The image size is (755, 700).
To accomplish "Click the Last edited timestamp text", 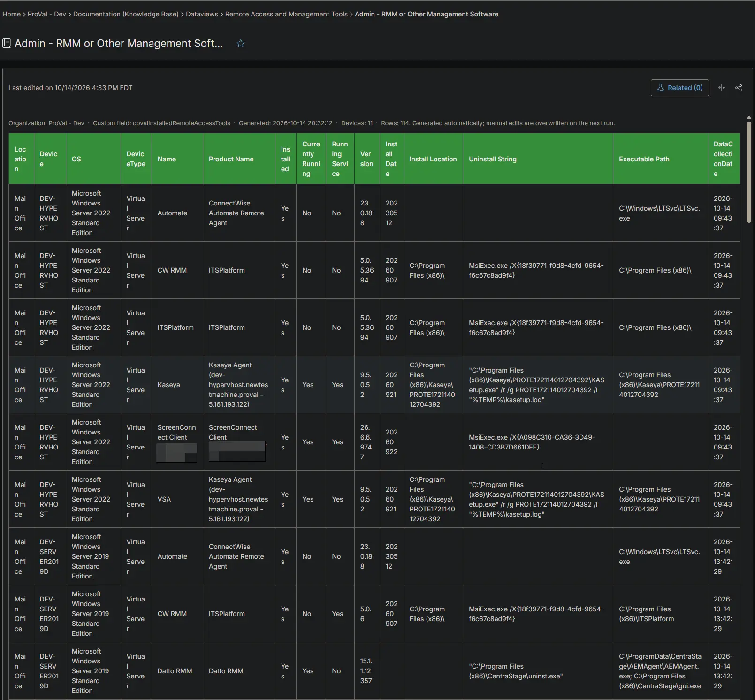I will (x=70, y=88).
